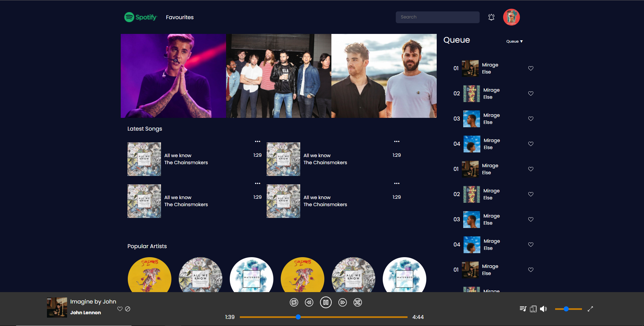Viewport: 644px width, 326px height.
Task: Heart the second queue item numbered 03
Action: point(531,219)
